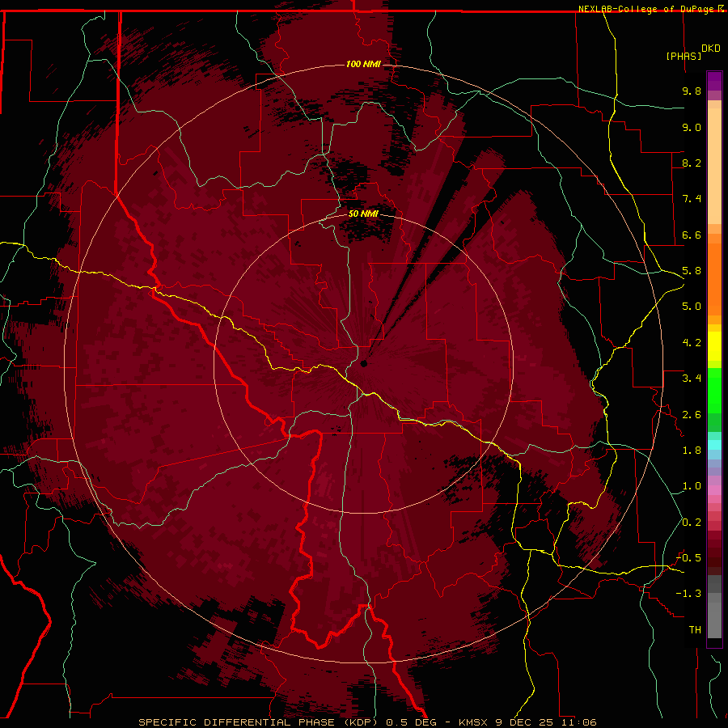Click the 6.6 scale value

click(x=692, y=235)
